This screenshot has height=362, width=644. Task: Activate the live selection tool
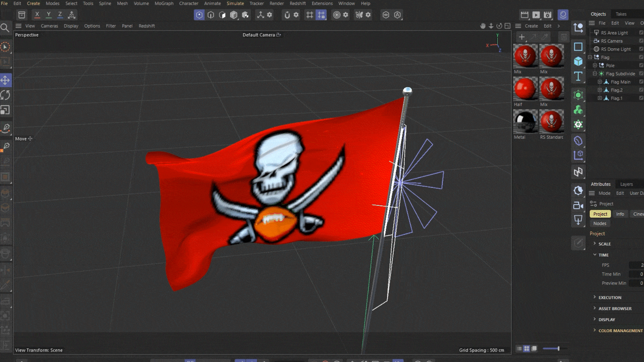(5, 47)
